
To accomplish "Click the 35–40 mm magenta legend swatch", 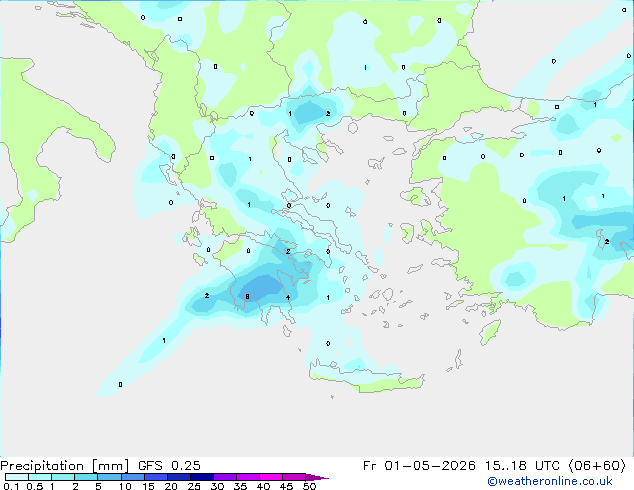I will (248, 477).
